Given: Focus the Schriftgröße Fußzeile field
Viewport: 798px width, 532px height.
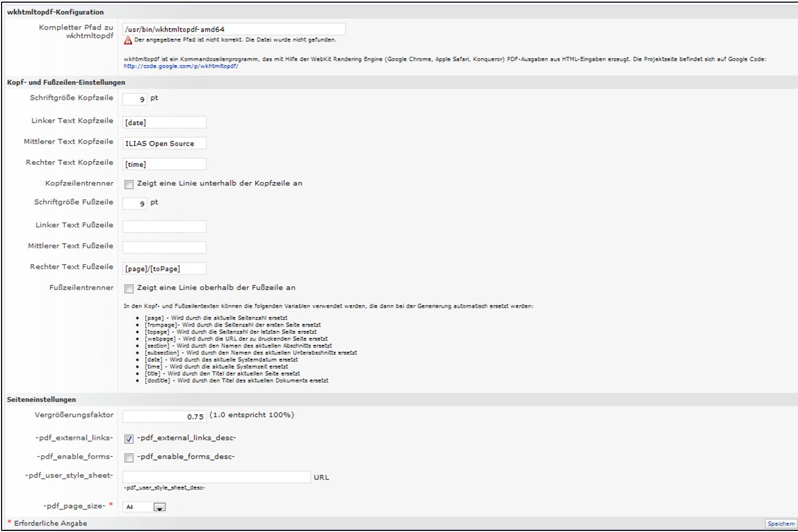Looking at the screenshot, I should (135, 203).
